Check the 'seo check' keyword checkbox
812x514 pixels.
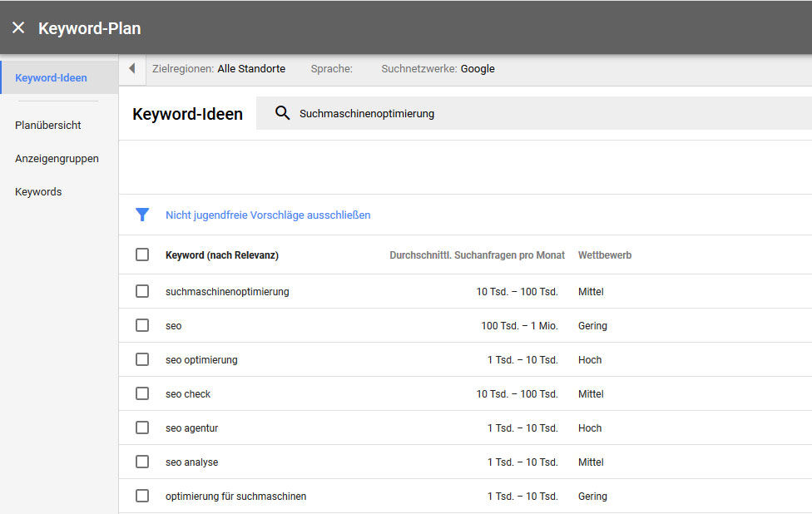pyautogui.click(x=142, y=393)
